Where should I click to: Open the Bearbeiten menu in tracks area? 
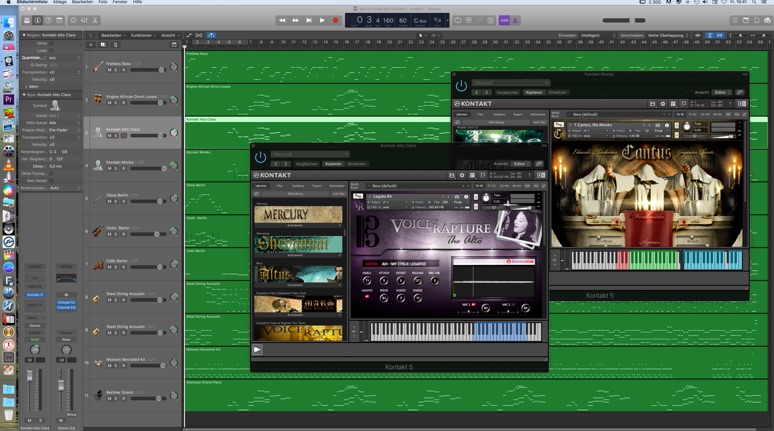click(112, 36)
